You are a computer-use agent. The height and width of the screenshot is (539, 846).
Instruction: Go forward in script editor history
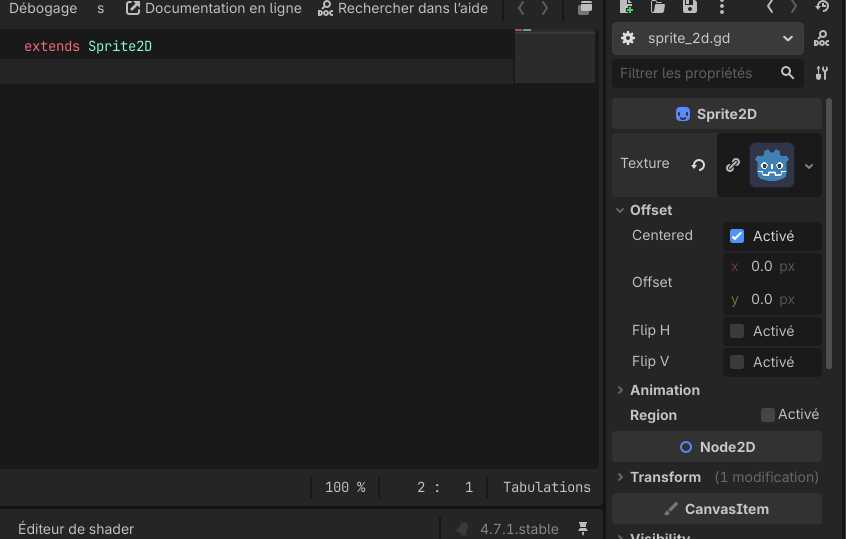(544, 8)
